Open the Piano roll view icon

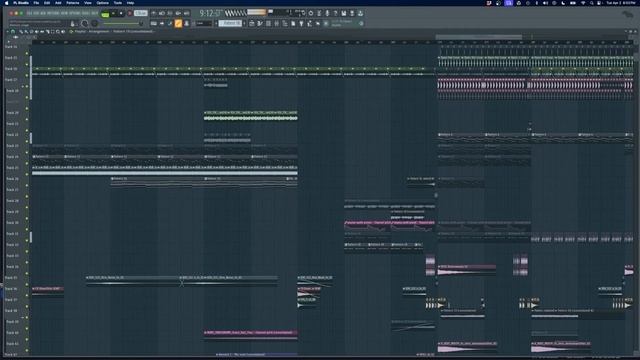[x=260, y=23]
